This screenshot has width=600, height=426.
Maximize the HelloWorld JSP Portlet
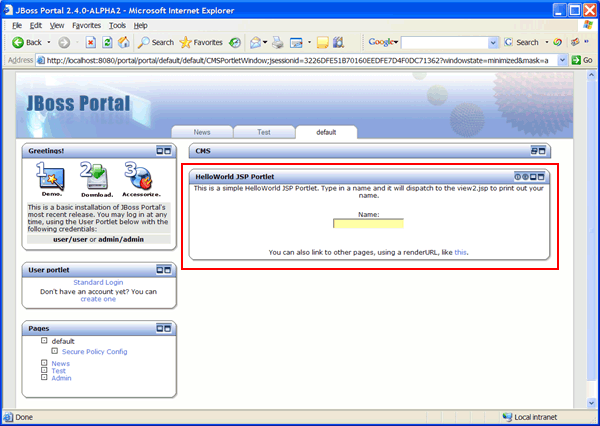tap(541, 176)
